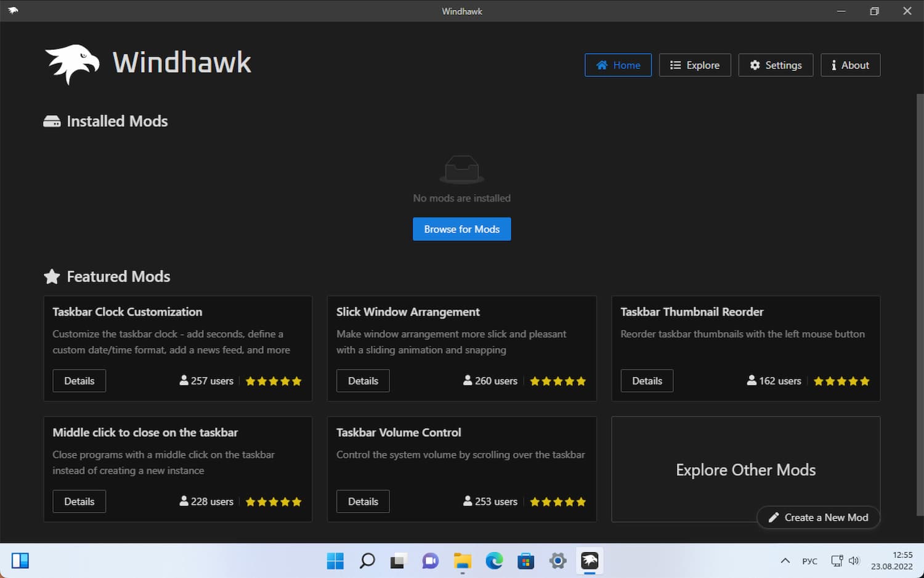The width and height of the screenshot is (924, 578).
Task: Open the Settings tab
Action: [776, 65]
